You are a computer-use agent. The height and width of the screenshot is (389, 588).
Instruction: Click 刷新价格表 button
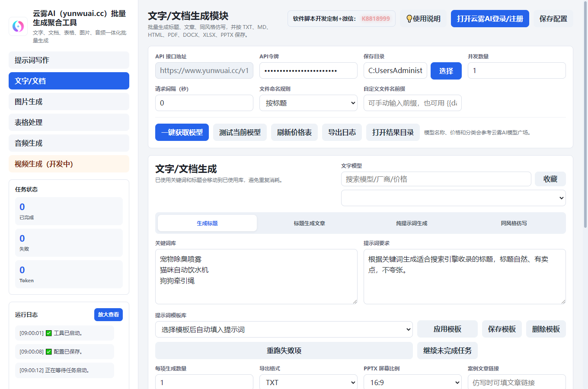coord(294,132)
